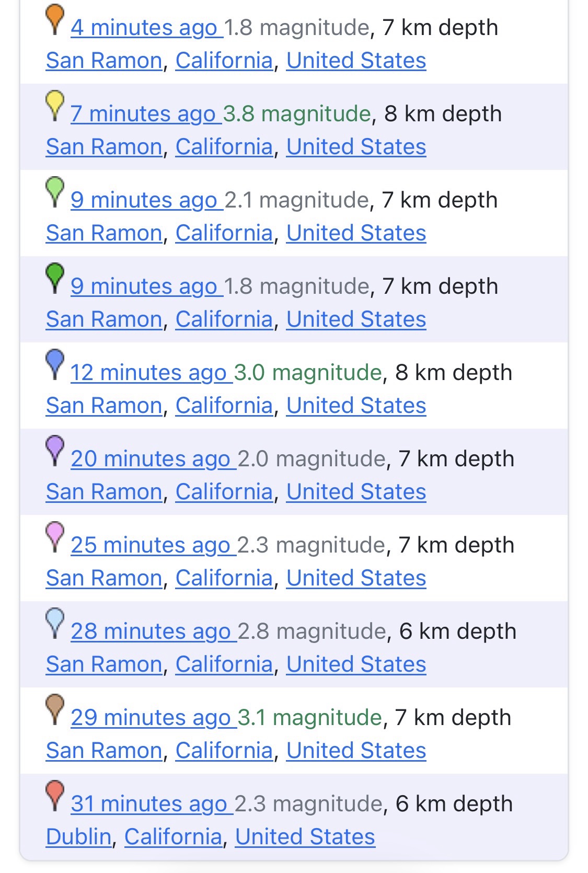The height and width of the screenshot is (873, 588).
Task: Click San Ramon in the 28-minute entry
Action: pyautogui.click(x=104, y=664)
